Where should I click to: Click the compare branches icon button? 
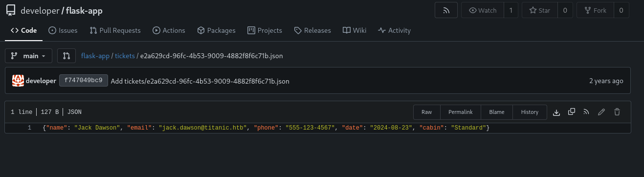pos(67,56)
